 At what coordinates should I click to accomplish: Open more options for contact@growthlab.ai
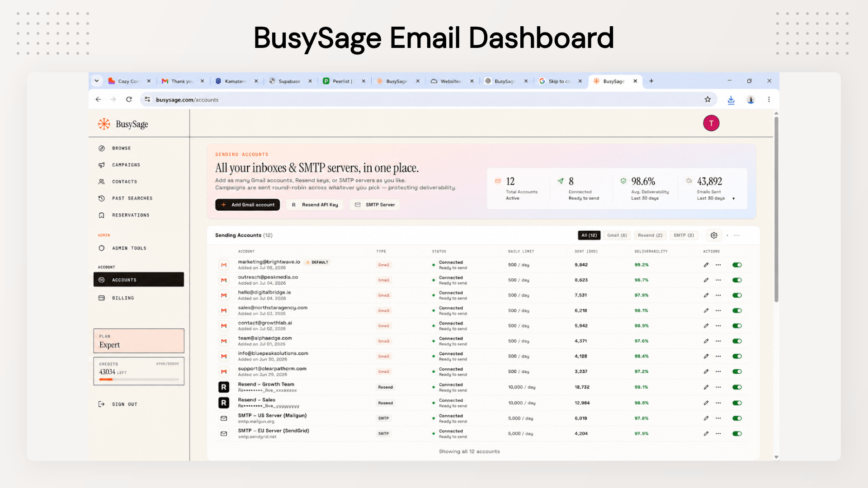pos(718,326)
